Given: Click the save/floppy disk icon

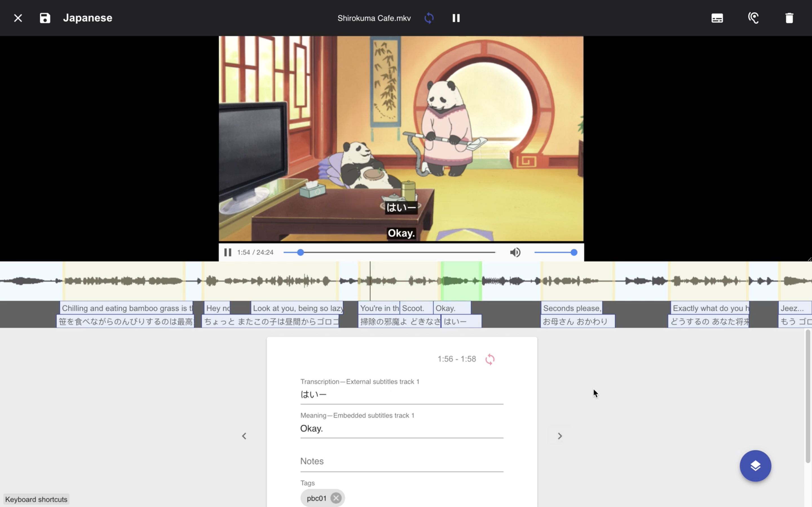Looking at the screenshot, I should [x=45, y=17].
